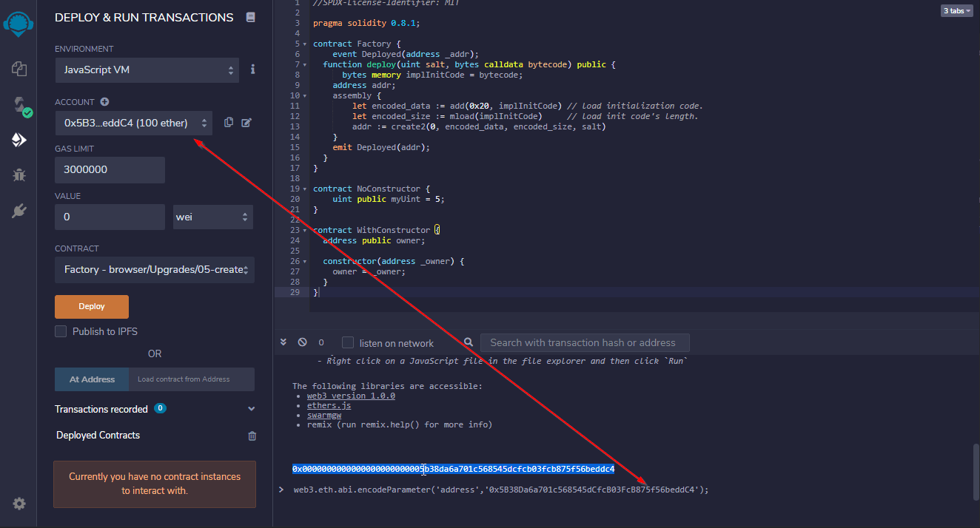Open documentation icon beside panel title
The image size is (980, 528).
coord(250,17)
